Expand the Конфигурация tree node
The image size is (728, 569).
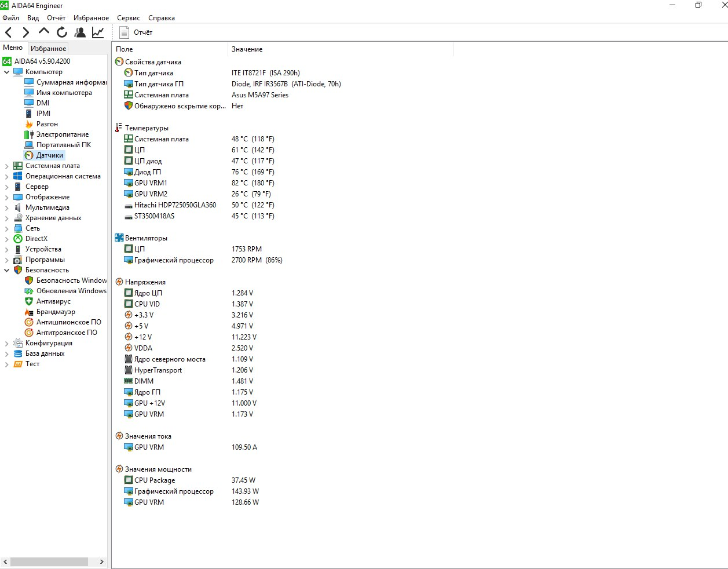point(6,343)
